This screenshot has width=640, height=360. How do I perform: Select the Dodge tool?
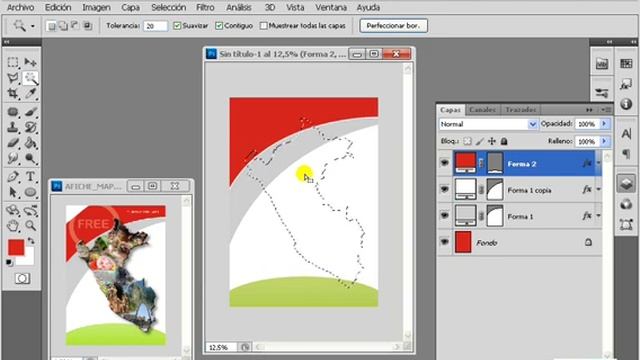(x=30, y=158)
